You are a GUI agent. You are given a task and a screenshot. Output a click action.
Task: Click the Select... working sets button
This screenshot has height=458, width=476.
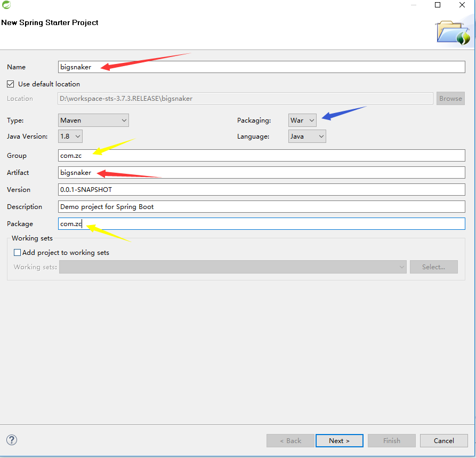434,267
